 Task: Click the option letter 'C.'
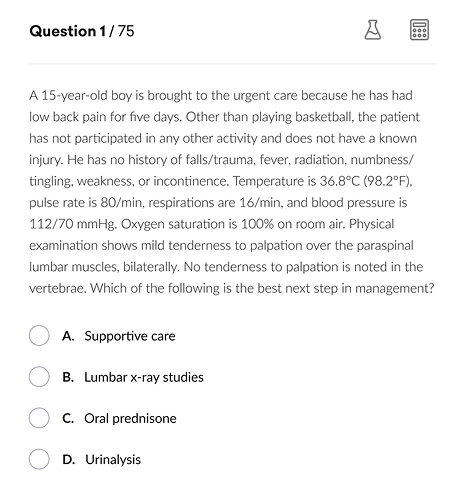pos(68,419)
